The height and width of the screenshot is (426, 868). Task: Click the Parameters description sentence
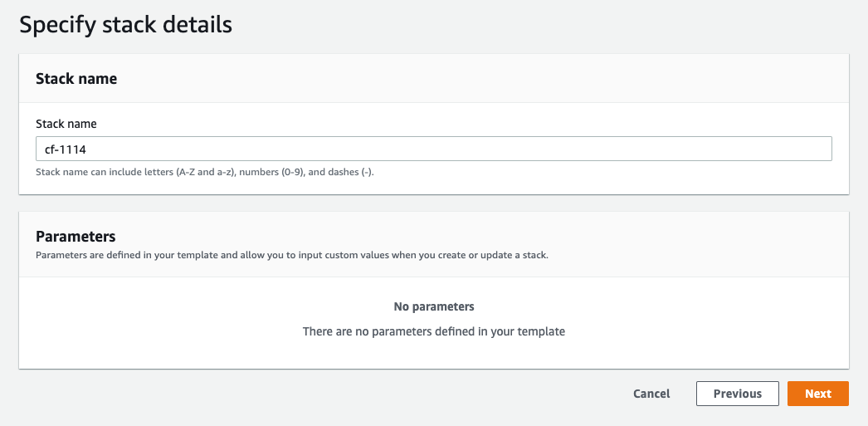(292, 256)
